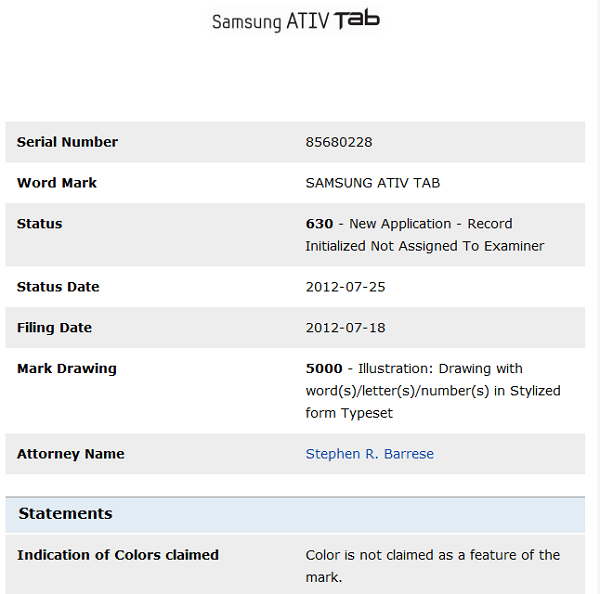
Task: Open the Stephen R. Barrese attorney link
Action: 369,454
